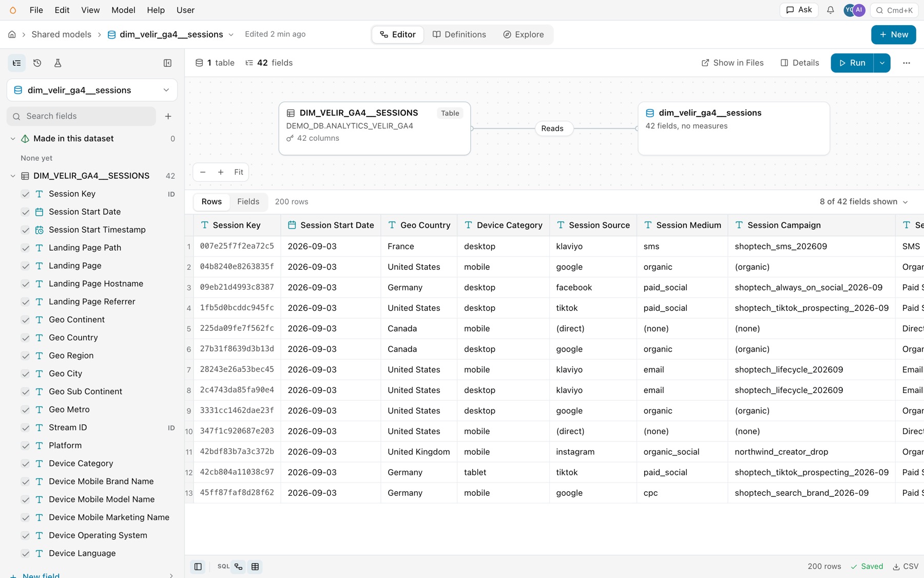Uncheck the Session Key field checkbox
The image size is (924, 578).
click(x=25, y=194)
